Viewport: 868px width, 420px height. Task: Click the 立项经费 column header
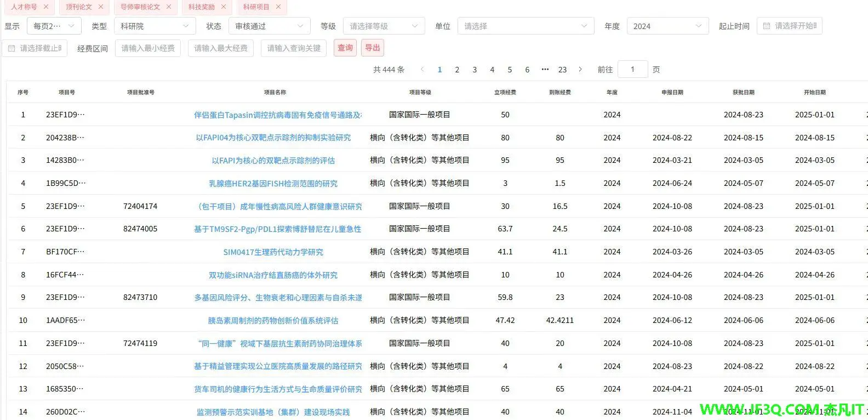(505, 92)
